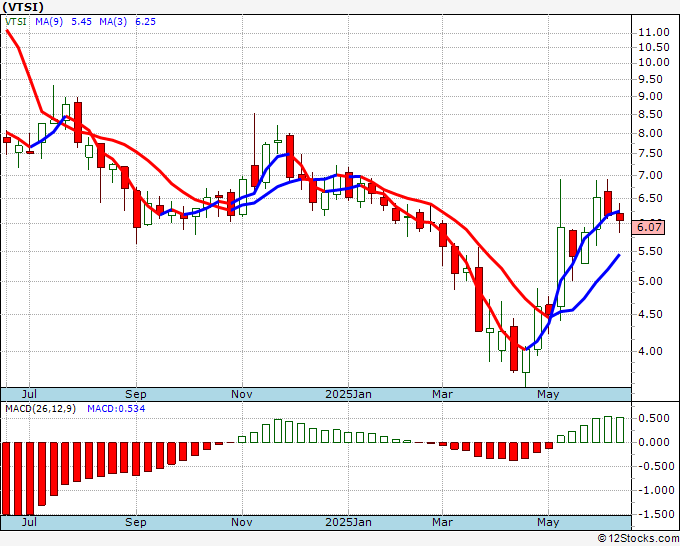Viewport: 680px width, 546px height.
Task: Click the 9.00 price axis label
Action: [651, 96]
